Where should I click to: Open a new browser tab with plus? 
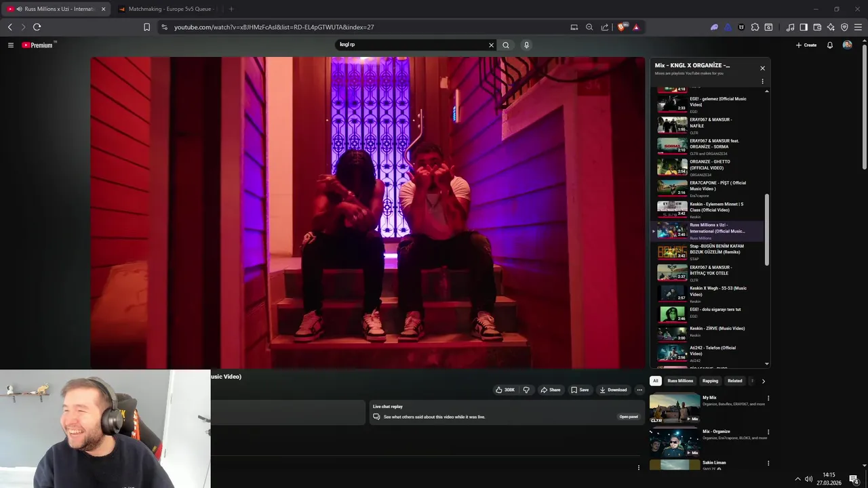(x=231, y=9)
